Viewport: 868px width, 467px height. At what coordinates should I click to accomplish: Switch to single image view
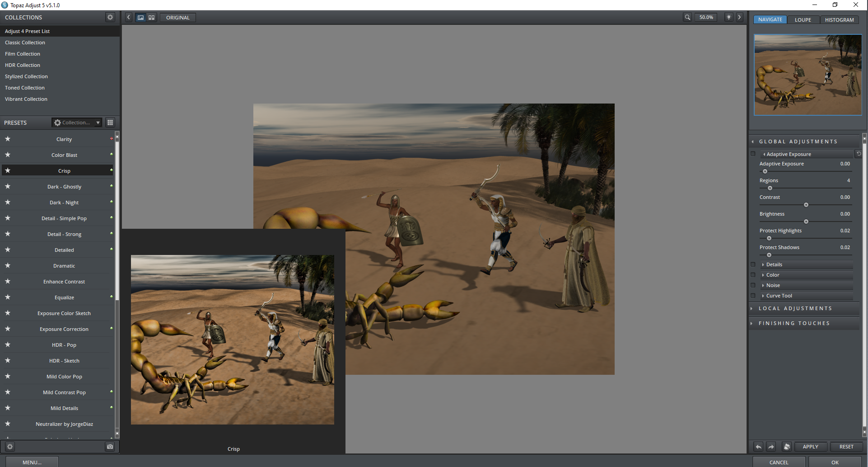tap(141, 17)
